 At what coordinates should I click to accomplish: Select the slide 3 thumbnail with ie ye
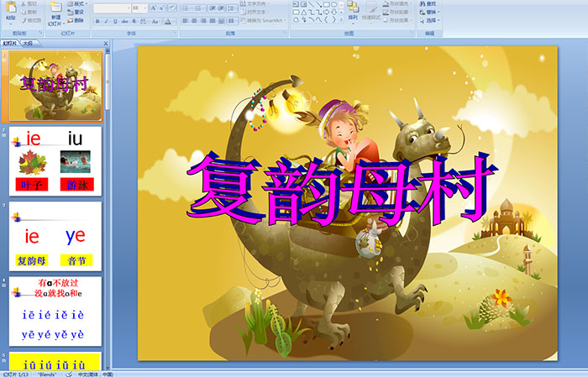coord(55,237)
